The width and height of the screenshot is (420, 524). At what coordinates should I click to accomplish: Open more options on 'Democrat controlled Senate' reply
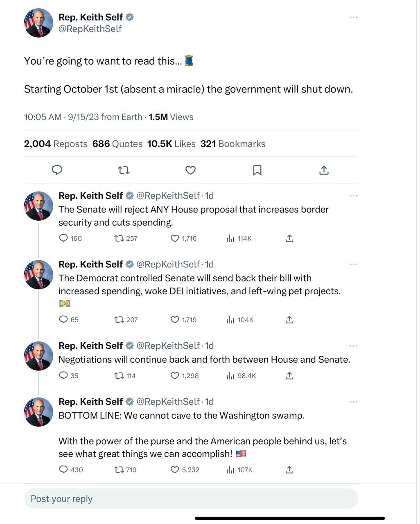click(353, 264)
